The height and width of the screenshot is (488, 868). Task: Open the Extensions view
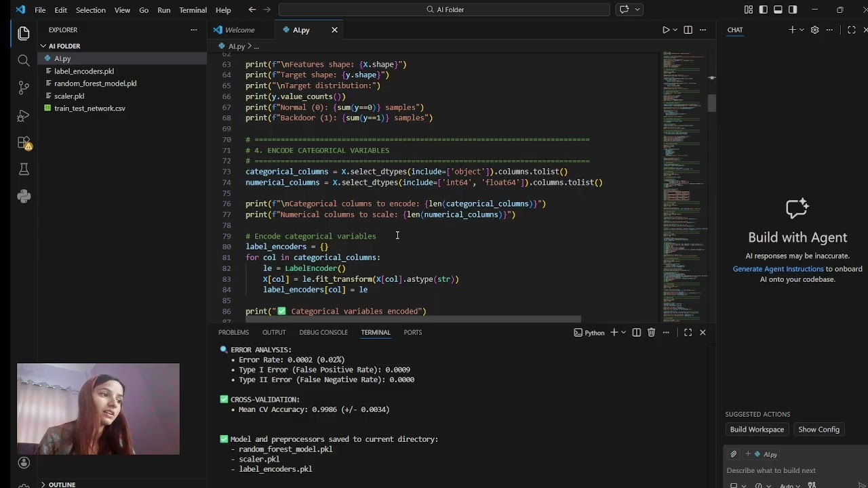point(24,143)
